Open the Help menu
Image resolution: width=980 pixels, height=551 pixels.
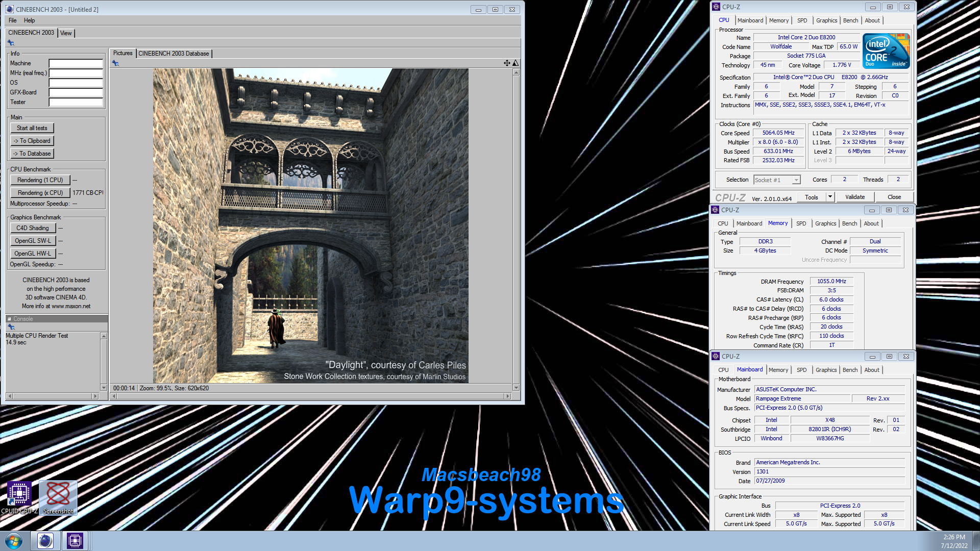coord(30,20)
